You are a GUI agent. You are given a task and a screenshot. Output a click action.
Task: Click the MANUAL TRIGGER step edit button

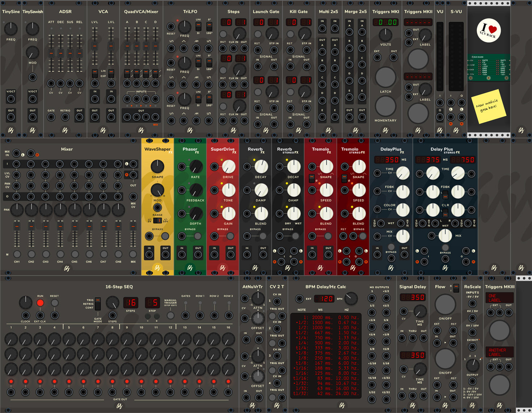click(170, 315)
